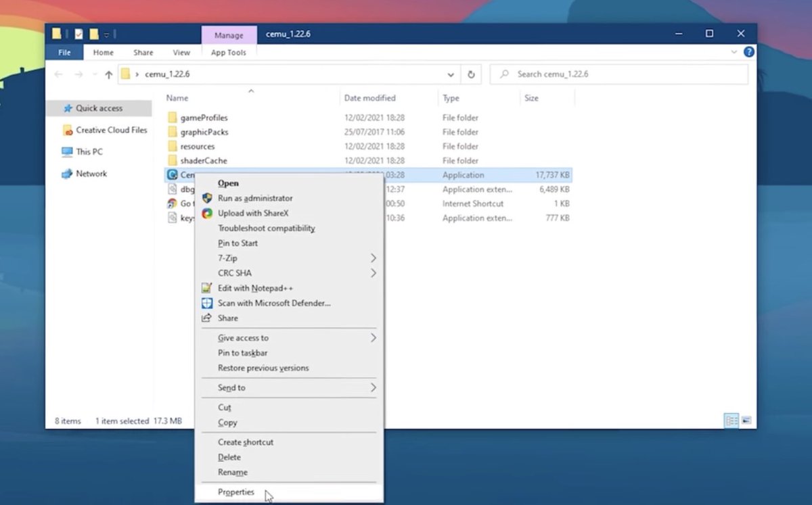Click Copy in the context menu
This screenshot has height=505, width=812.
[x=227, y=423]
